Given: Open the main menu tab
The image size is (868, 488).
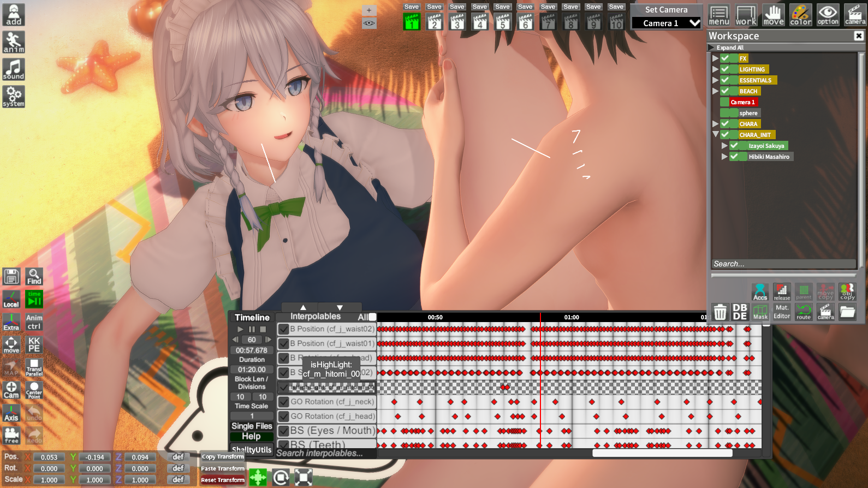Looking at the screenshot, I should click(x=718, y=15).
